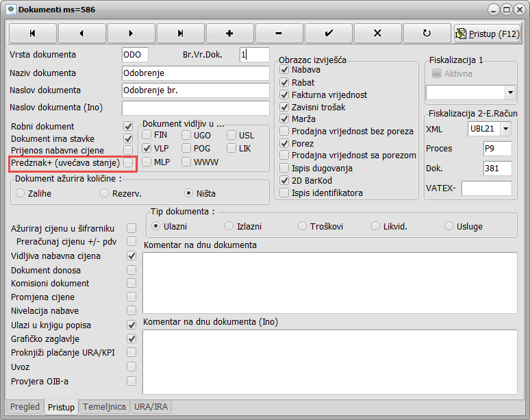530x420 pixels.
Task: Expand the Fiskalizacija 1 dropdown
Action: (x=510, y=92)
